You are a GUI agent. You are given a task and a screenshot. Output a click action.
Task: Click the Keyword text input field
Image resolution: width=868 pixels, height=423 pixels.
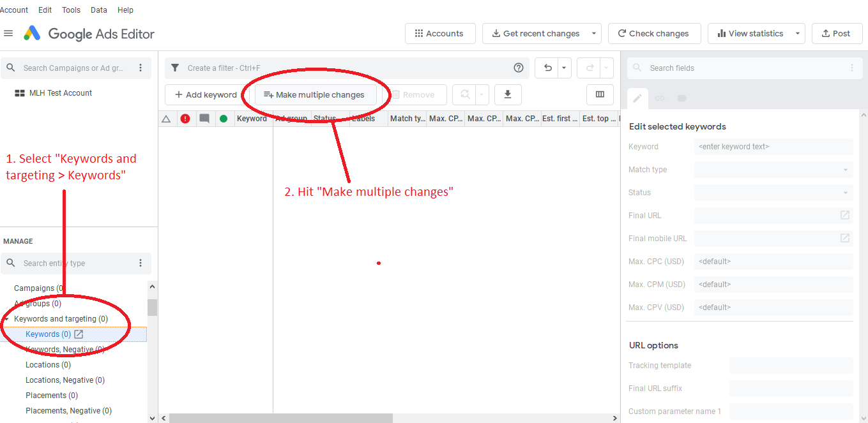coord(773,147)
